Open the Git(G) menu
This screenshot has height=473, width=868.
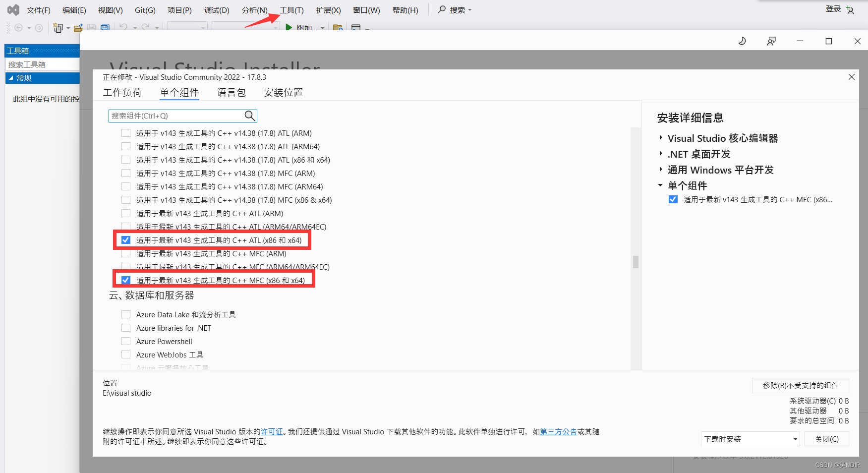pyautogui.click(x=145, y=10)
